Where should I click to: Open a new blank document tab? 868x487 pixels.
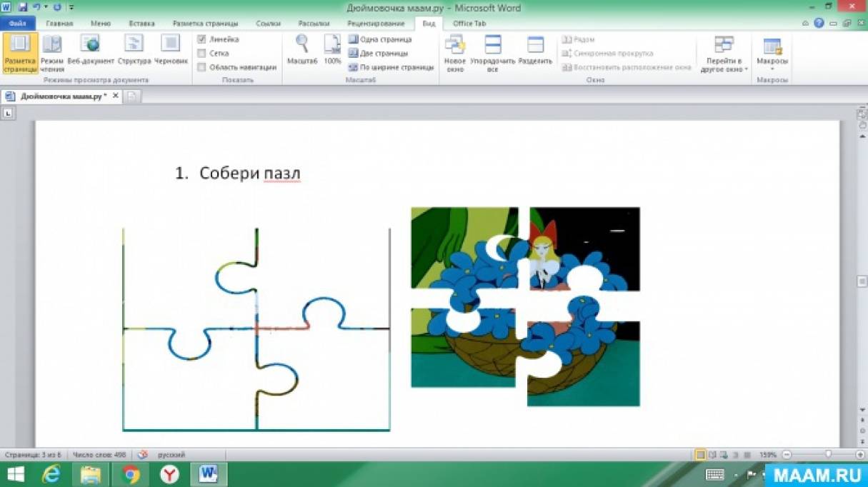133,96
